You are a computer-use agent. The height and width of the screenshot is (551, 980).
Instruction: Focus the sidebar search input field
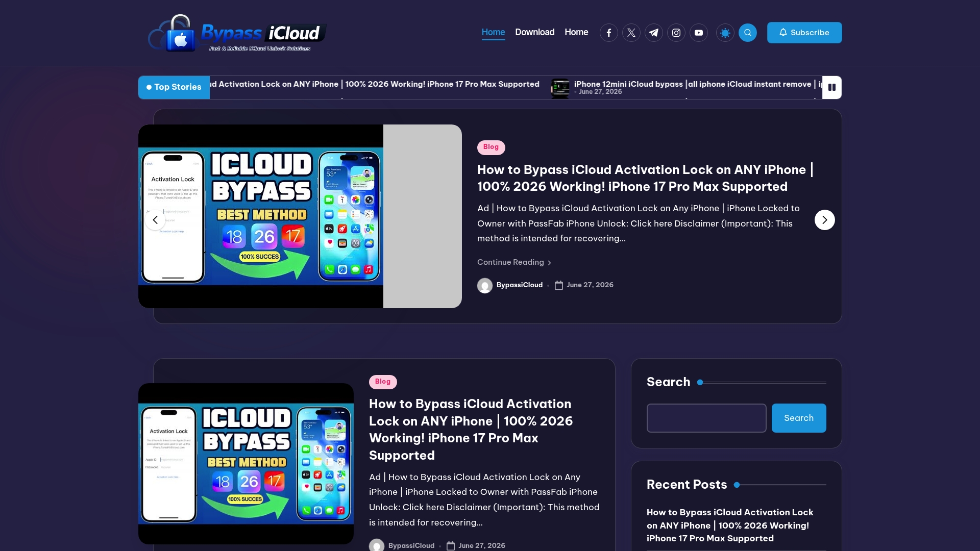point(706,418)
